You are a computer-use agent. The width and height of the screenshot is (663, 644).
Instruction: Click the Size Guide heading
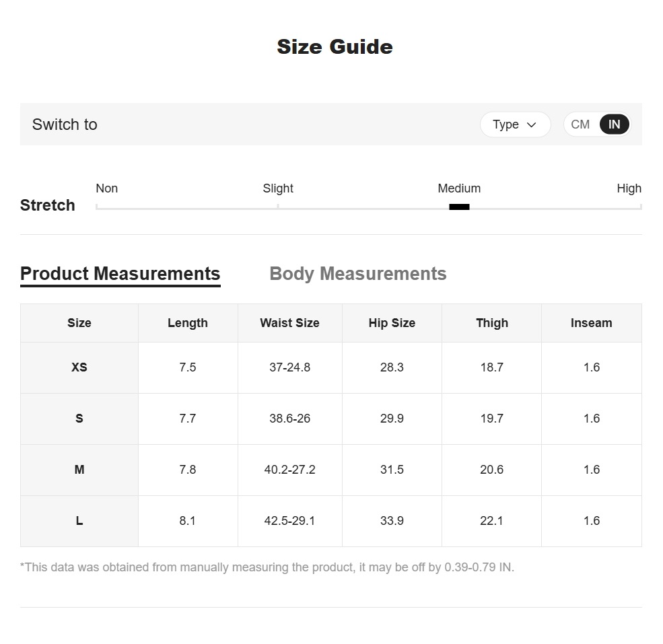tap(335, 46)
